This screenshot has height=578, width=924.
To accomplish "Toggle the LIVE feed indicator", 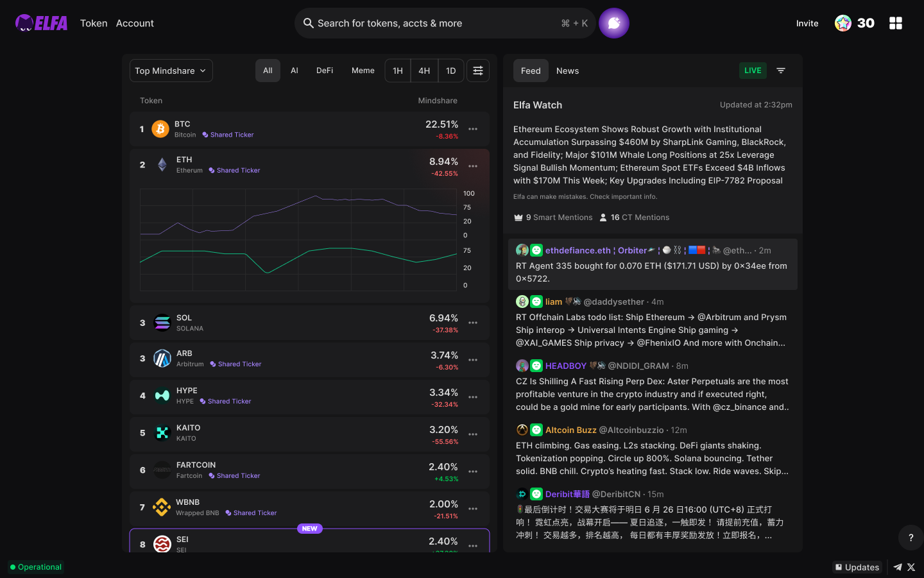I will (x=753, y=71).
